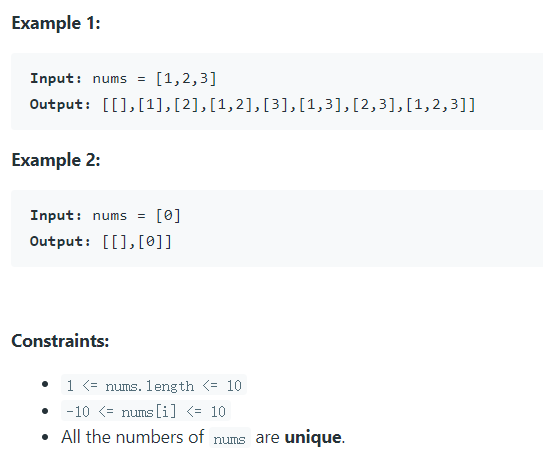This screenshot has height=458, width=543.
Task: Click the second constraint bullet point
Action: click(x=45, y=411)
